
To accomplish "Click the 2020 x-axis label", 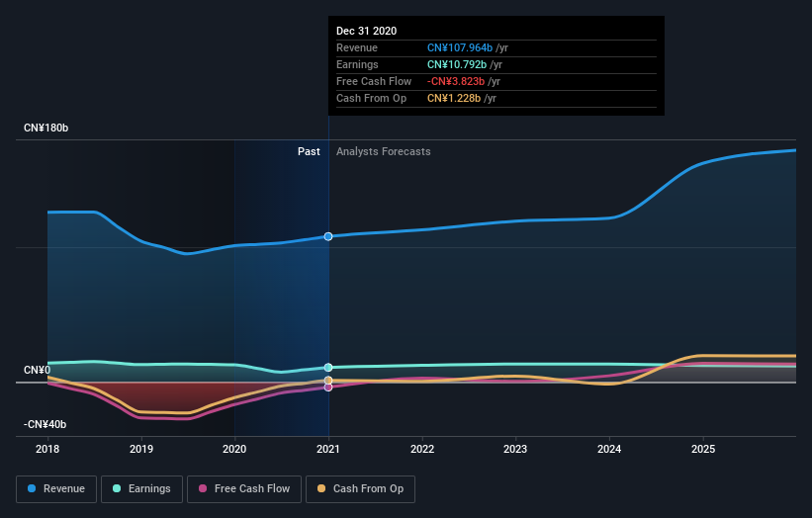I will [x=234, y=449].
